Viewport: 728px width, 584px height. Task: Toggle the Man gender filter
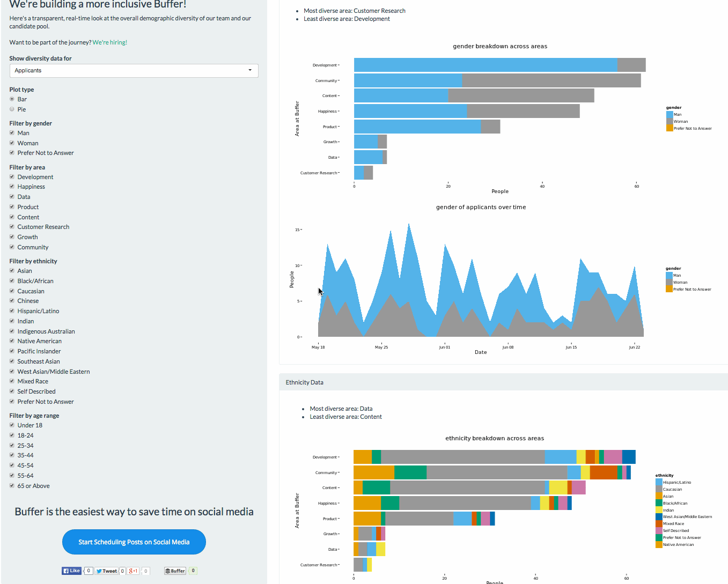click(x=12, y=133)
